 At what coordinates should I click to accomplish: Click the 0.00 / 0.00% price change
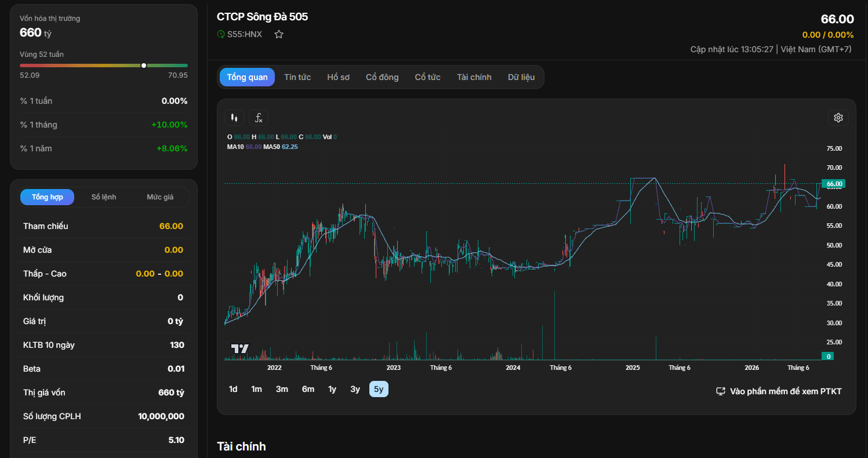coord(828,35)
